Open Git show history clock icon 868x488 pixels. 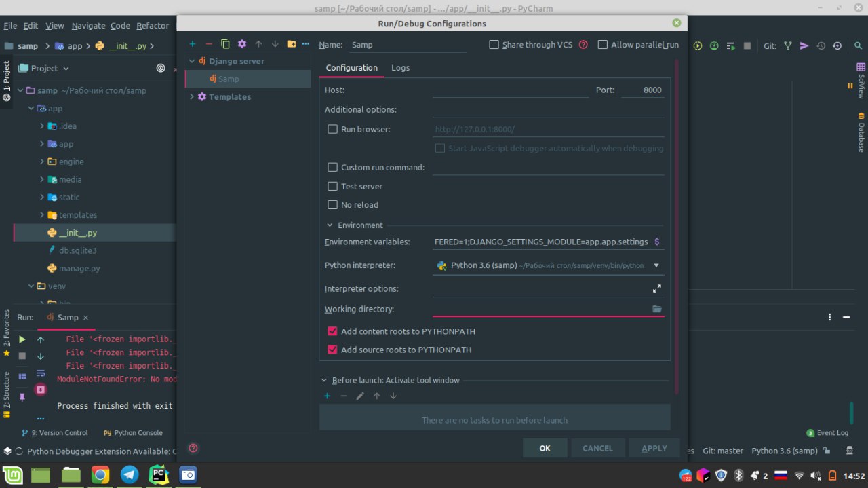tap(821, 45)
